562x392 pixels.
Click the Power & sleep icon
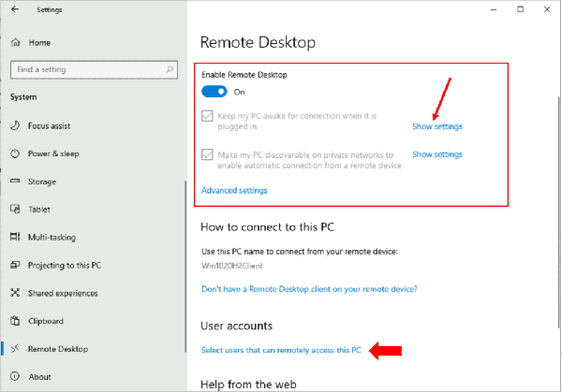pos(15,153)
